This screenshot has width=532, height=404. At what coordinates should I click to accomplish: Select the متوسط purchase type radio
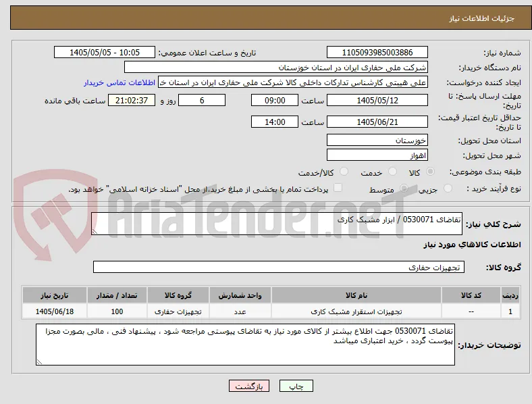click(404, 188)
